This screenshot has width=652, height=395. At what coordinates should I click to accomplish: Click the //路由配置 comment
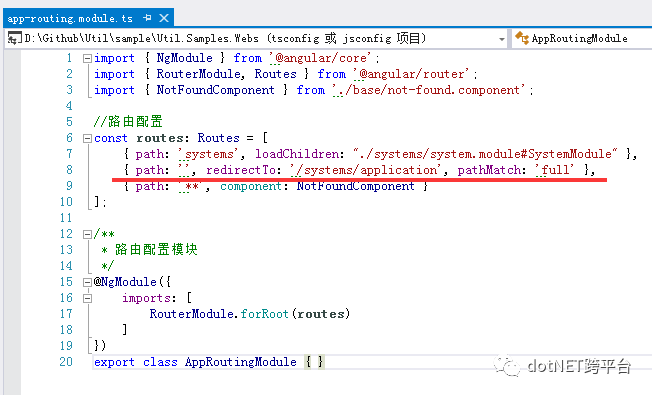pyautogui.click(x=128, y=122)
